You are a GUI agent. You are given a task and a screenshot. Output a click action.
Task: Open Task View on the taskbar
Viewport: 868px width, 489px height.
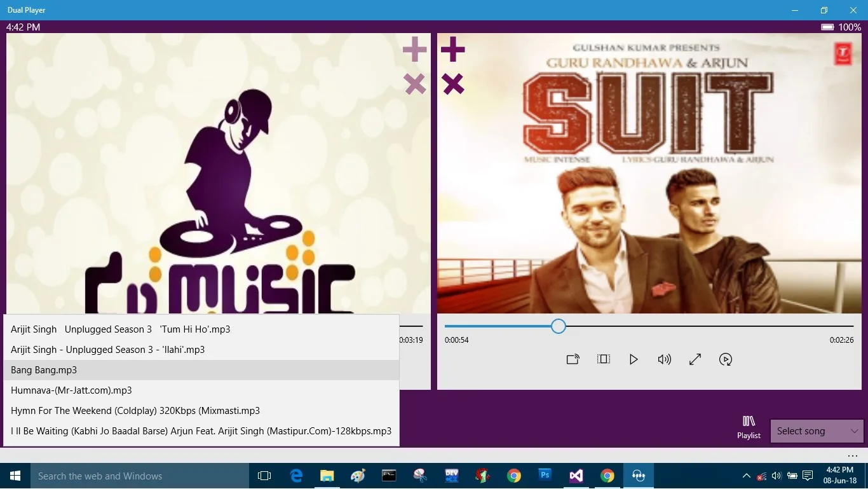[x=264, y=476]
